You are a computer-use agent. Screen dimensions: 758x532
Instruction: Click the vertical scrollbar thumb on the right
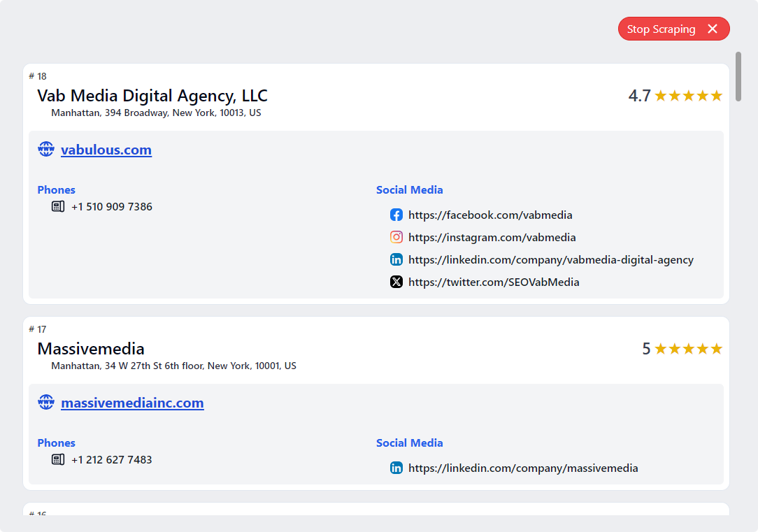pos(738,77)
